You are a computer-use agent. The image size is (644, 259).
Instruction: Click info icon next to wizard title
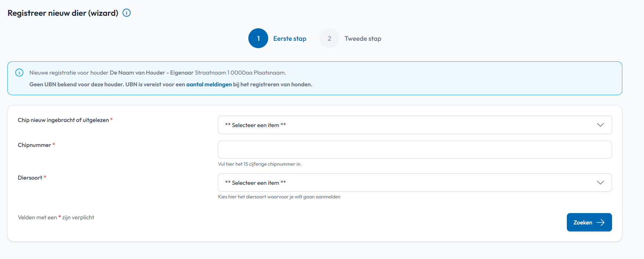tap(126, 13)
